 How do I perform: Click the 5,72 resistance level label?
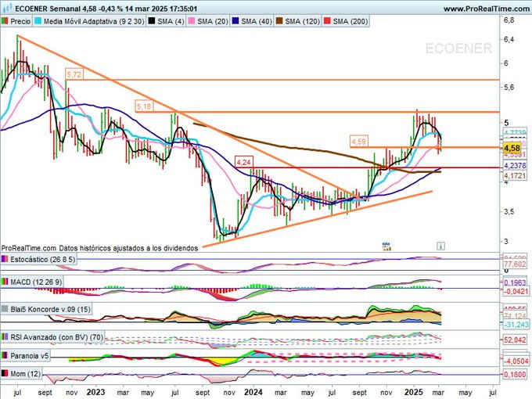(74, 74)
